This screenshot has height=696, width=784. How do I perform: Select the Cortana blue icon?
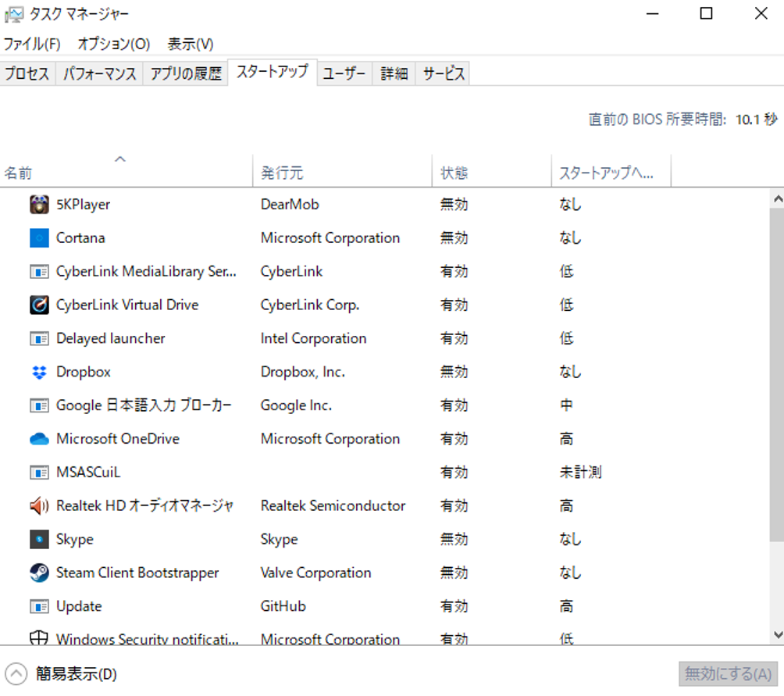click(x=39, y=238)
